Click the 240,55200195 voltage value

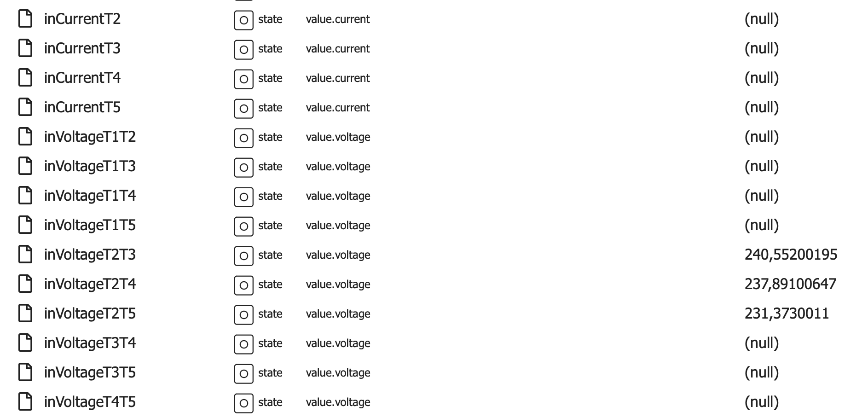791,255
